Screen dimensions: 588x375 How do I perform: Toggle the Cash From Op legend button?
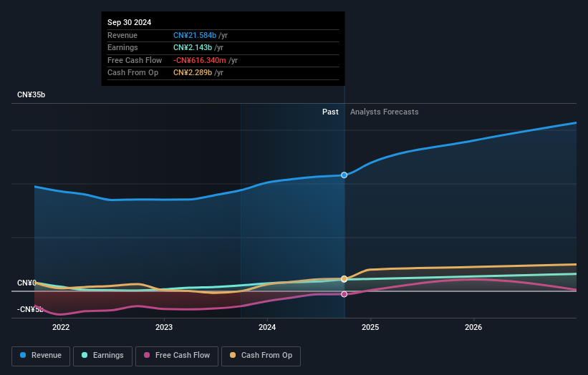pyautogui.click(x=261, y=356)
